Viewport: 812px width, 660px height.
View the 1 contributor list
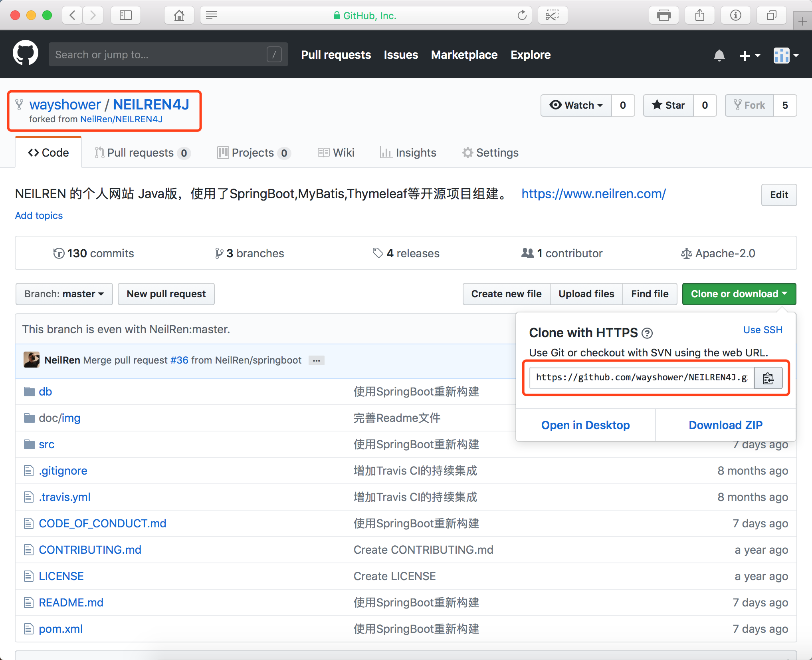pos(562,253)
